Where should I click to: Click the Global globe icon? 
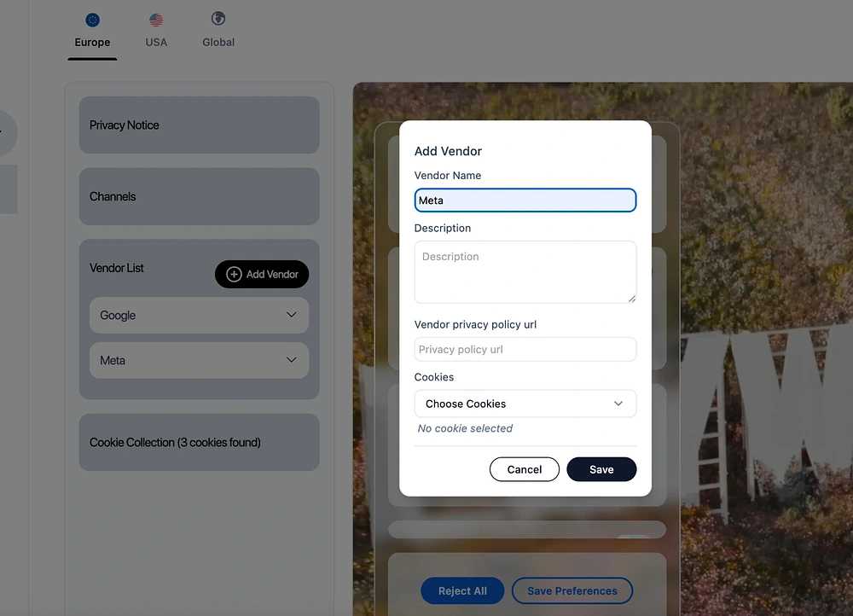[x=218, y=19]
